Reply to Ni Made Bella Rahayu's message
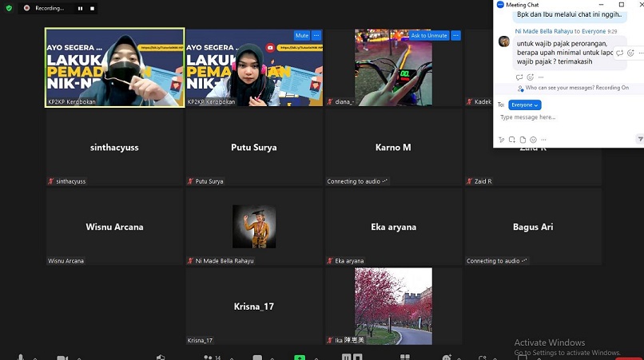 (620, 53)
